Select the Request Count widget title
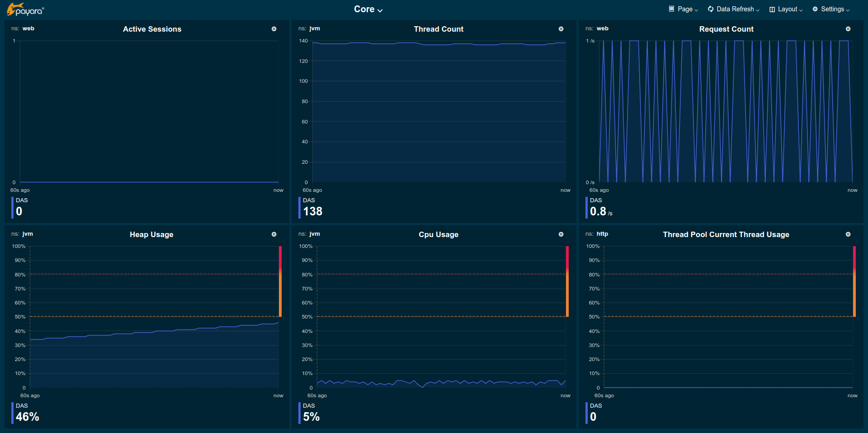The image size is (868, 433). click(726, 29)
